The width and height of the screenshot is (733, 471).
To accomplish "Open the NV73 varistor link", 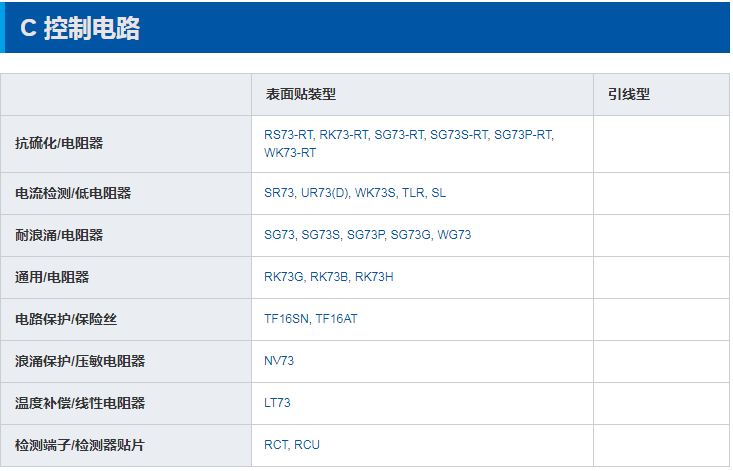I will [x=279, y=361].
